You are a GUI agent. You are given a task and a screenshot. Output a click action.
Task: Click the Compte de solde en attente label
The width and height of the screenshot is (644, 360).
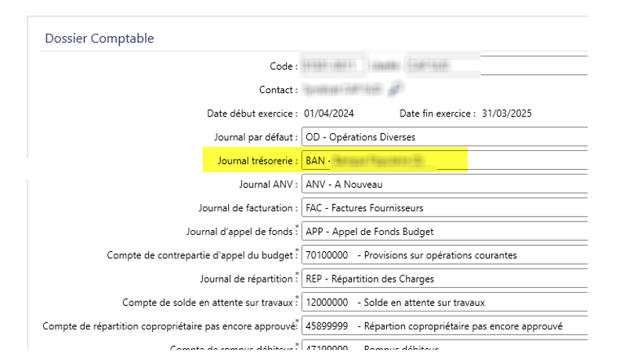click(208, 302)
